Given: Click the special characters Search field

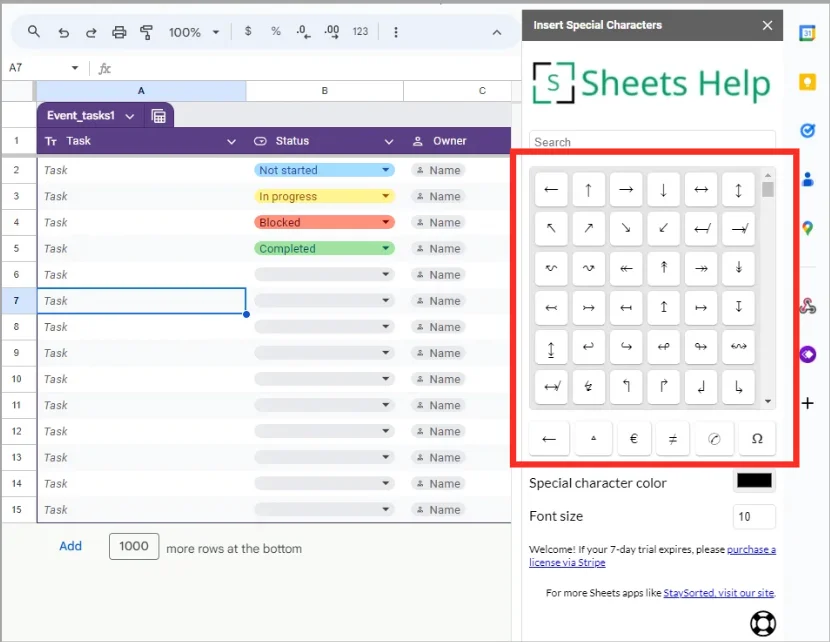Looking at the screenshot, I should [x=652, y=142].
